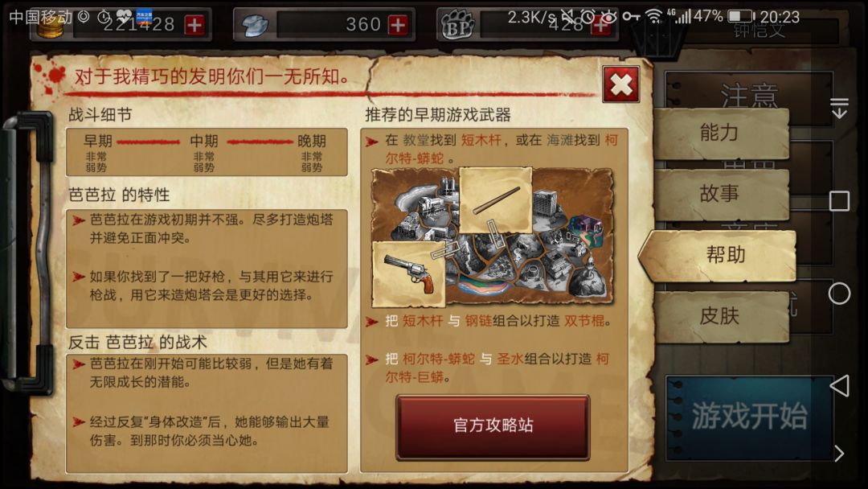The height and width of the screenshot is (489, 868).
Task: Tap the BP paw icon
Action: pyautogui.click(x=457, y=26)
